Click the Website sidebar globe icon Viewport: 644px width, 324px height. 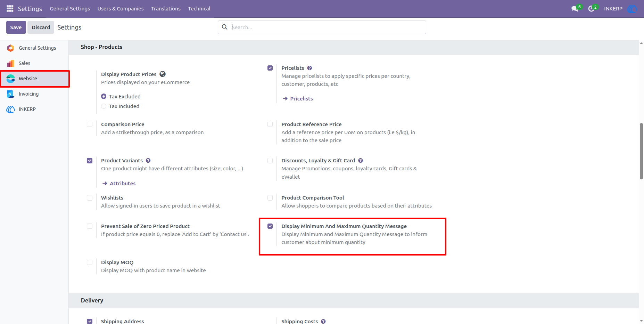pyautogui.click(x=11, y=79)
